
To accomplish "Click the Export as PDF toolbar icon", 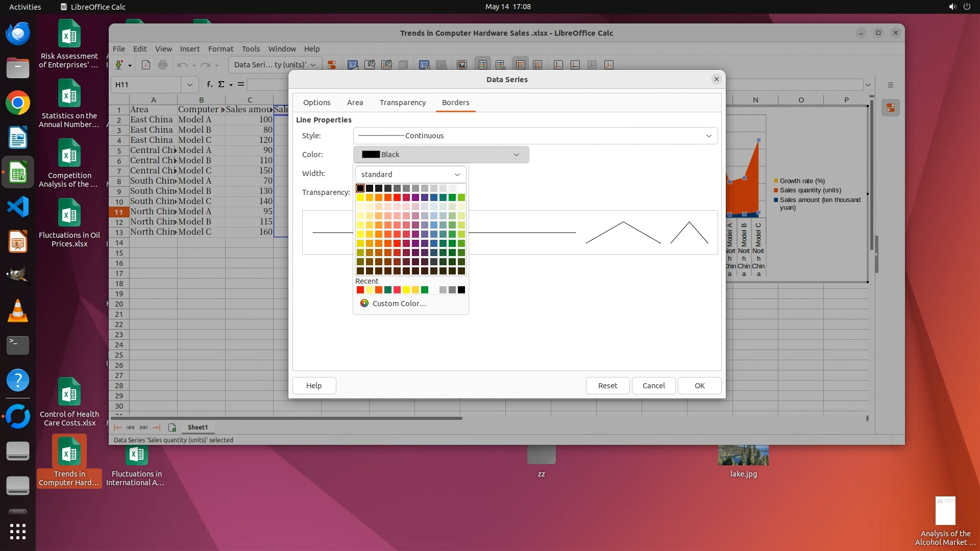I will coord(146,65).
